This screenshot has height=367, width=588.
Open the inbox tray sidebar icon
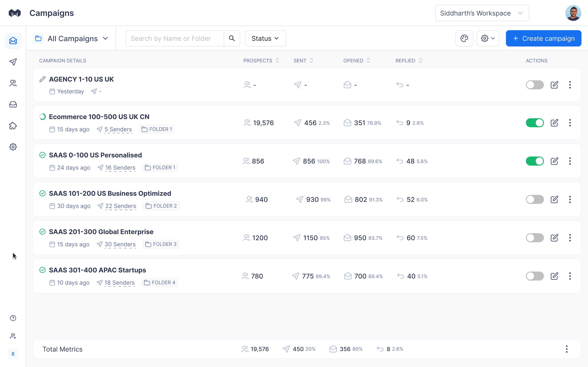click(x=13, y=104)
